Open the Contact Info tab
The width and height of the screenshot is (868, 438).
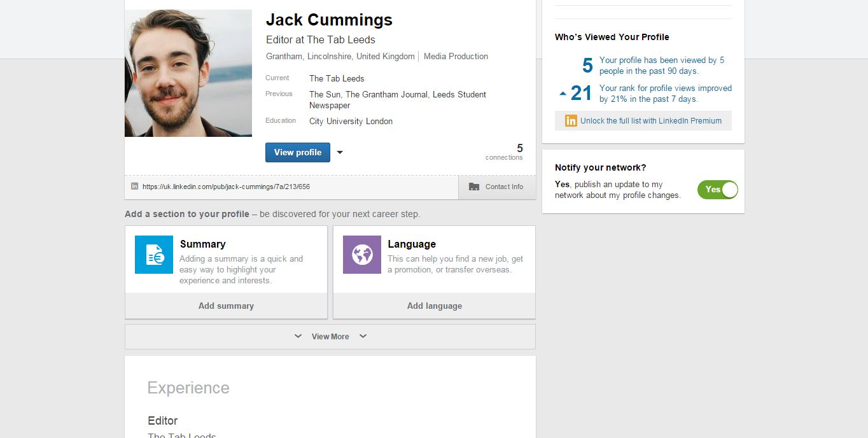coord(497,187)
